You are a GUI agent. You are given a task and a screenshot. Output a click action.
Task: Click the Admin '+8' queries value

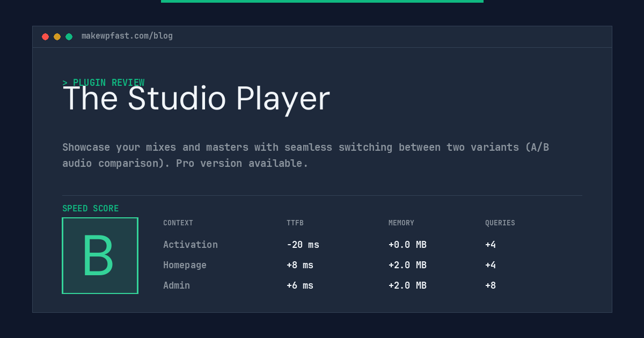(491, 285)
